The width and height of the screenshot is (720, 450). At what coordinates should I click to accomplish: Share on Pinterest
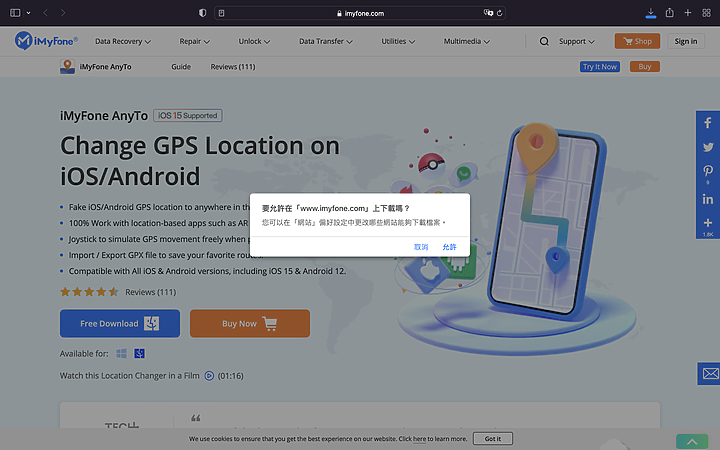click(x=708, y=171)
